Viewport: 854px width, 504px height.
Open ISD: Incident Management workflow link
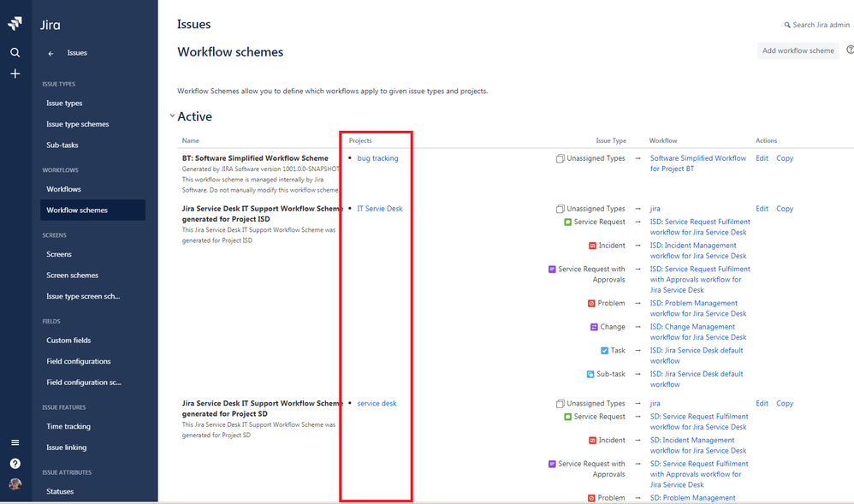(698, 251)
